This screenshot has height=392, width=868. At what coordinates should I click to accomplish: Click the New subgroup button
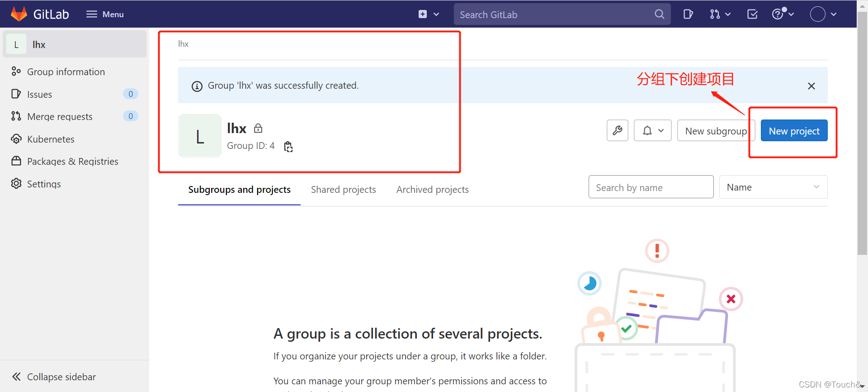(716, 130)
